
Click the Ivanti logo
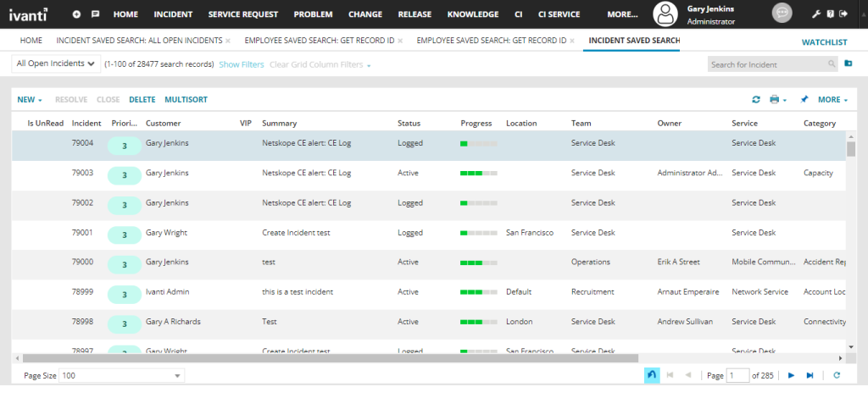coord(28,14)
